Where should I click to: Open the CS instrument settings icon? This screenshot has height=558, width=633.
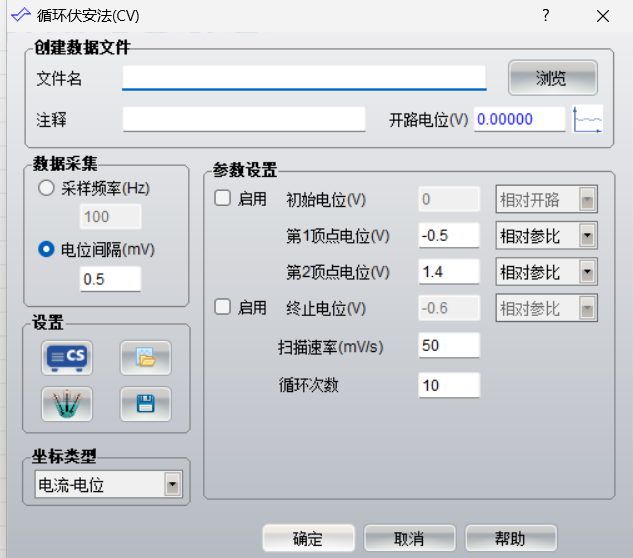click(x=67, y=357)
